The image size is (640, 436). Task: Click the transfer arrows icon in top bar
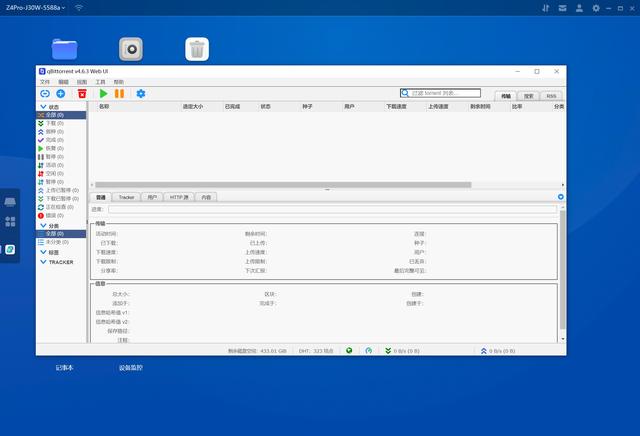[546, 8]
